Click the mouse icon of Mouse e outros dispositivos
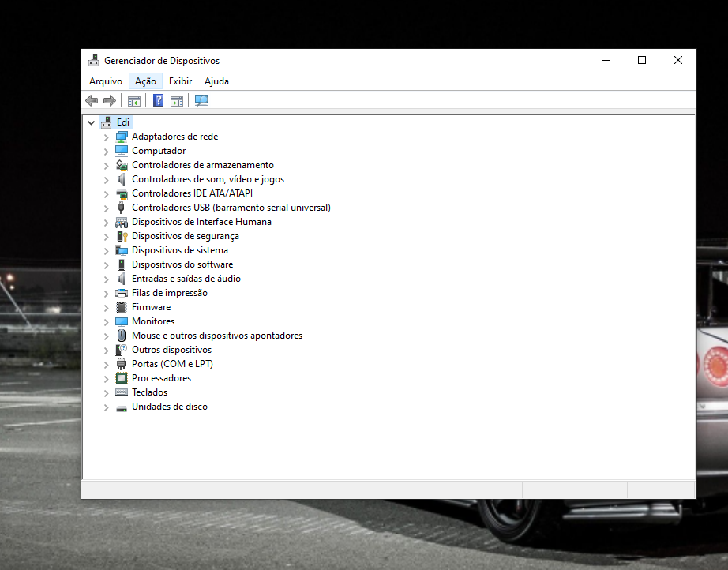728x570 pixels. click(122, 336)
